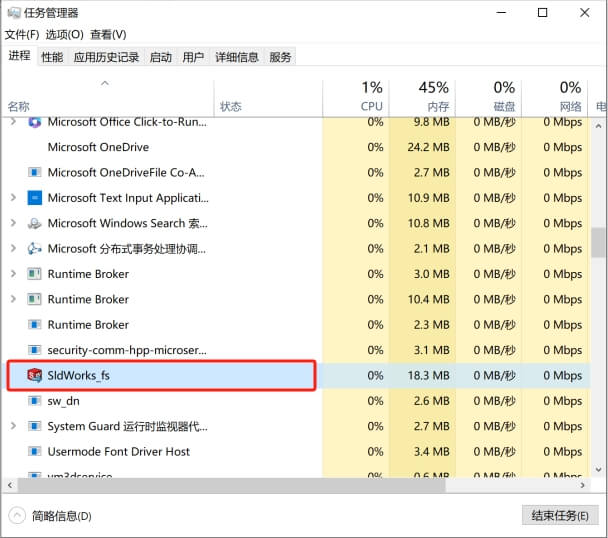Image resolution: width=608 pixels, height=538 pixels.
Task: Click the horizontal scroll right arrow
Action: [582, 485]
